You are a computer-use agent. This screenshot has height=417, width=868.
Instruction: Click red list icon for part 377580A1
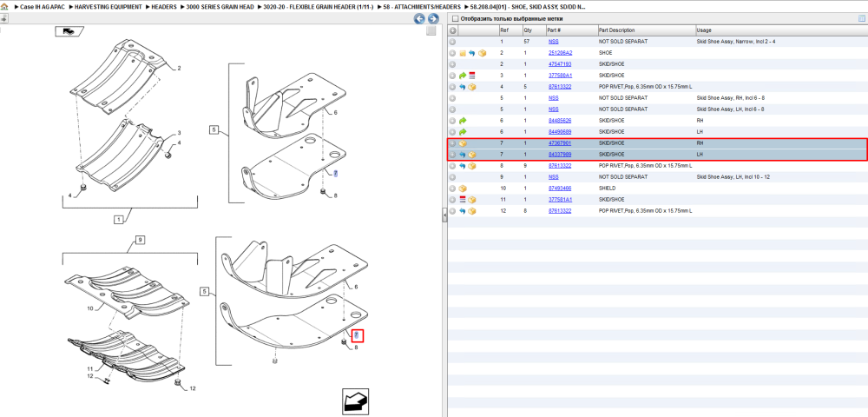[x=472, y=76]
